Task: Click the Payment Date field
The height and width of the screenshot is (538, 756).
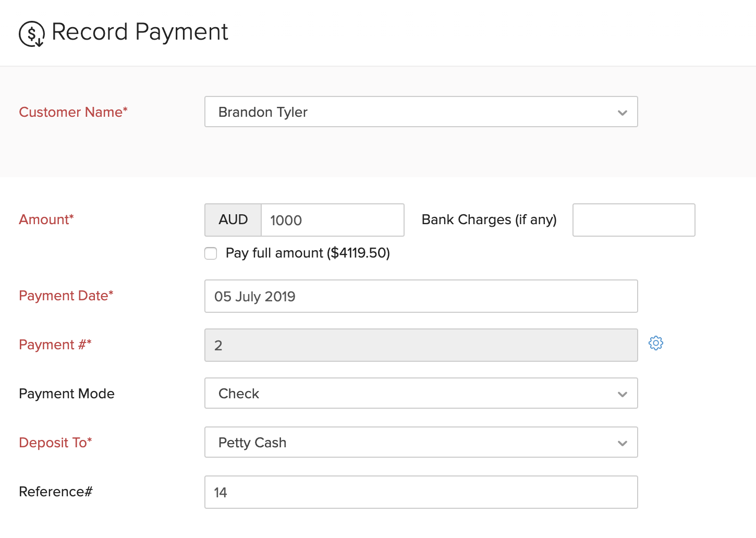Action: pyautogui.click(x=421, y=296)
